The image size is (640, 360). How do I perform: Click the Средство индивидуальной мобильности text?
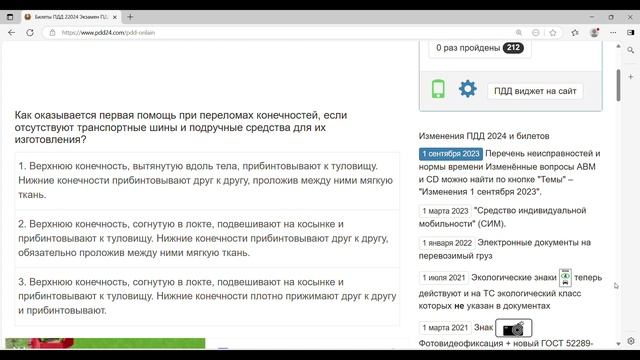(x=502, y=217)
